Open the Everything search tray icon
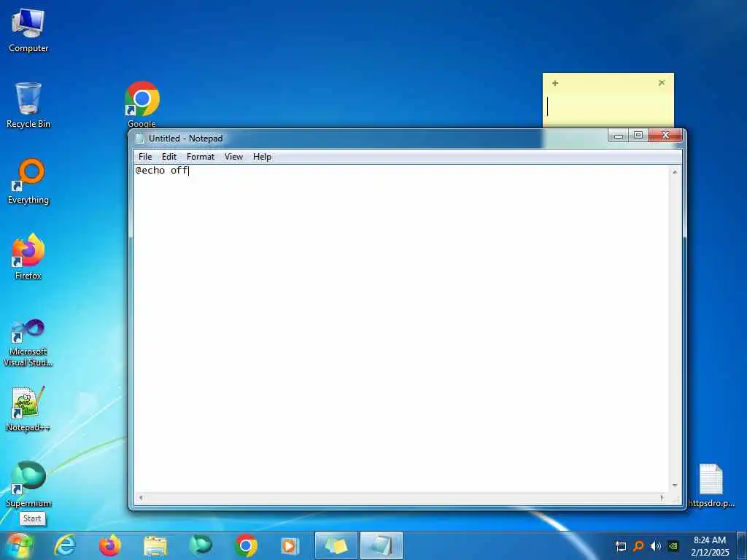This screenshot has height=560, width=747. (x=638, y=546)
